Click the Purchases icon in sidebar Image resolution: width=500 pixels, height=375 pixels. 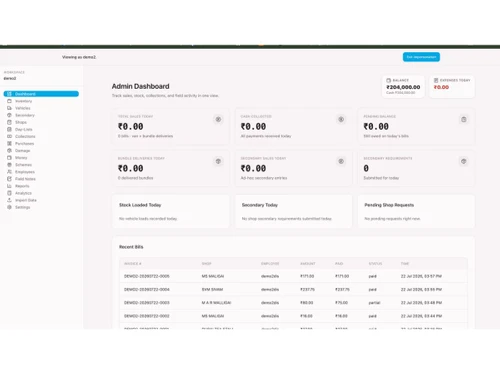9,143
